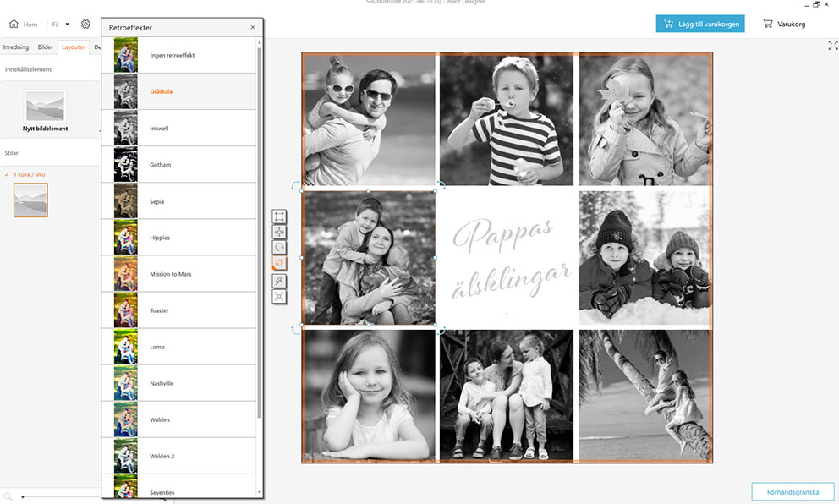This screenshot has height=504, width=839.
Task: Click the Sepia effect preview thumbnail
Action: (x=126, y=201)
